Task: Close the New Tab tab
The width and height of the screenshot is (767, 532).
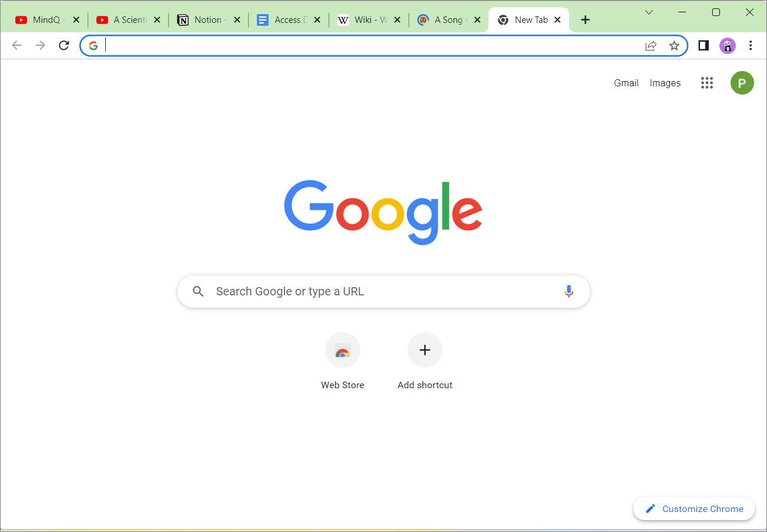Action: (558, 20)
